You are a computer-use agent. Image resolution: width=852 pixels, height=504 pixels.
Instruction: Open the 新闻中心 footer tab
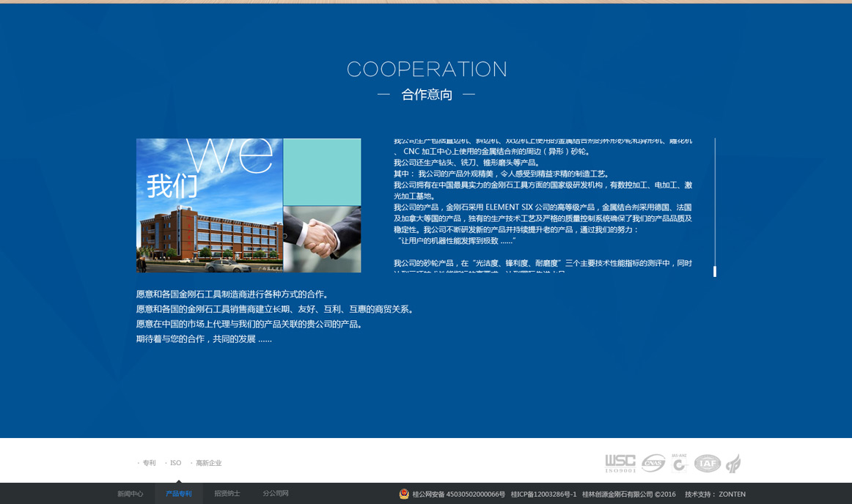[131, 494]
